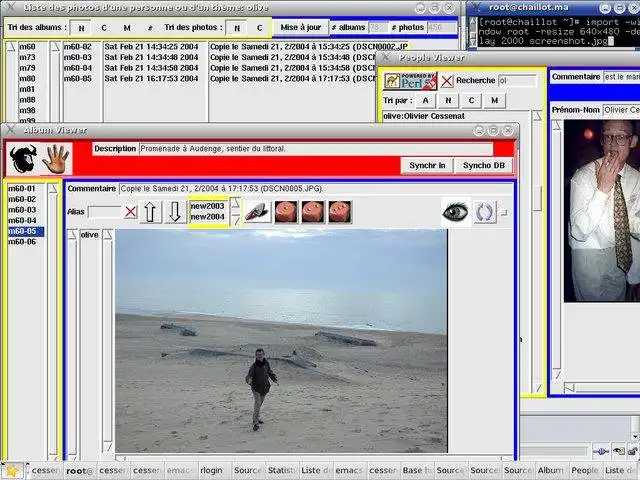The width and height of the screenshot is (640, 480).
Task: Click the beach photo in Album Viewer
Action: [x=281, y=341]
